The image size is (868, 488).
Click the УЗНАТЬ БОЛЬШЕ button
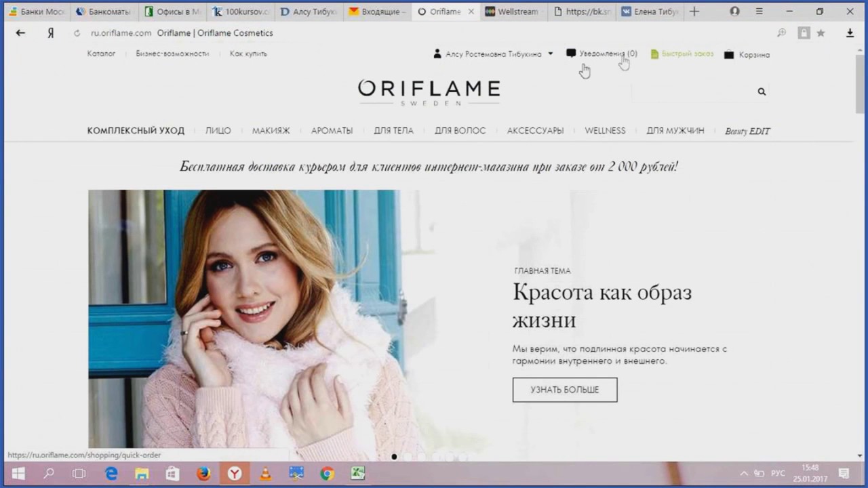pyautogui.click(x=565, y=390)
